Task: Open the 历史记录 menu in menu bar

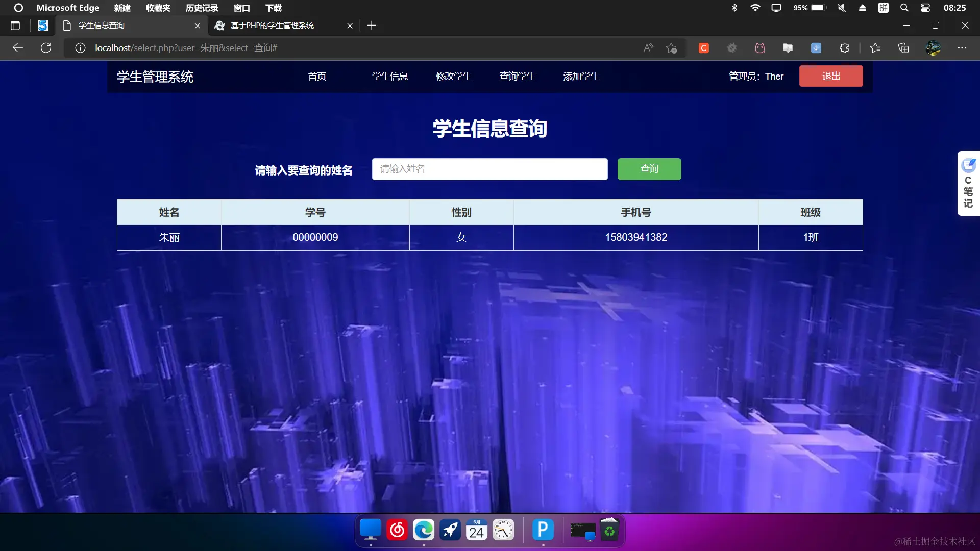Action: (202, 8)
